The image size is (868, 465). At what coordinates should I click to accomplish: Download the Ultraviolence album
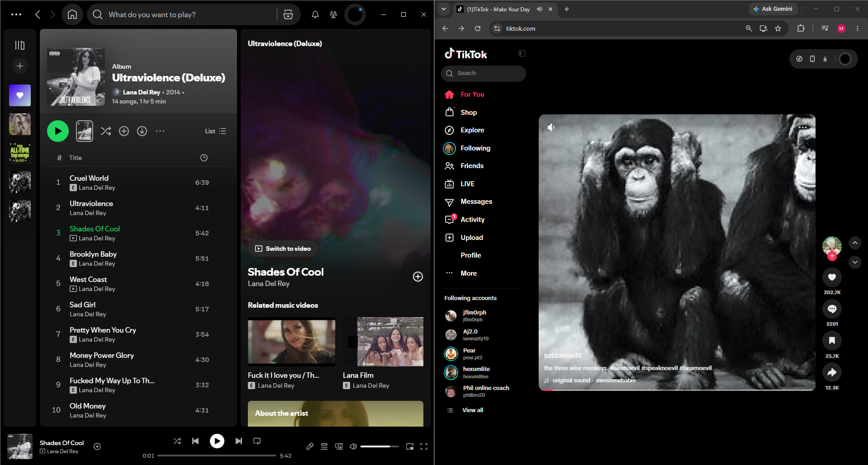[142, 131]
